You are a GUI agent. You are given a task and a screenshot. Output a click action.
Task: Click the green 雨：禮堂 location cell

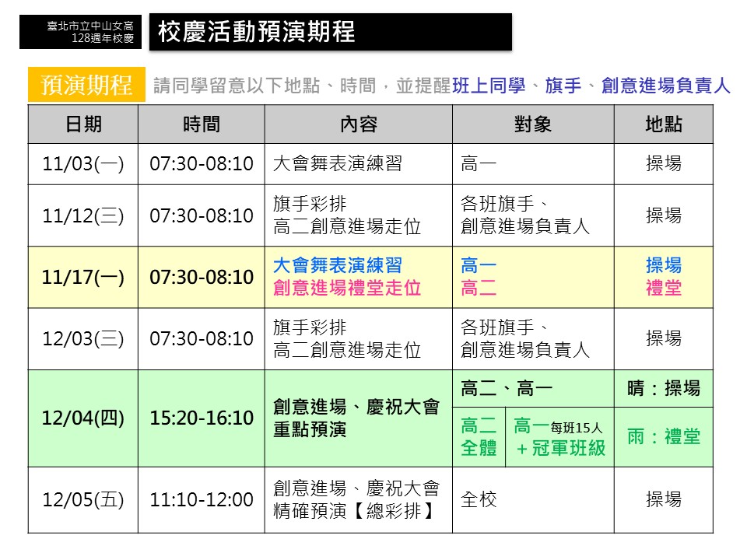[663, 437]
